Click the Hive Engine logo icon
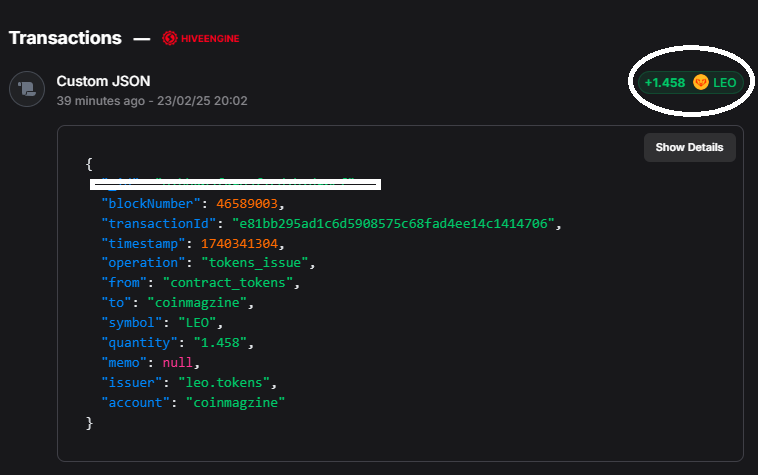This screenshot has height=475, width=758. (170, 38)
